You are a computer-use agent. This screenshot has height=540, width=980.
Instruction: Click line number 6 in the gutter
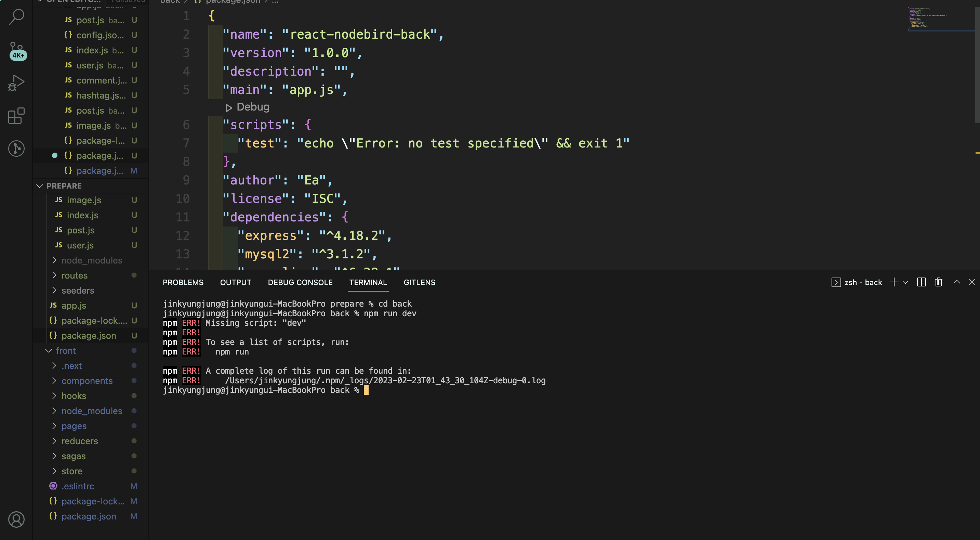tap(186, 125)
